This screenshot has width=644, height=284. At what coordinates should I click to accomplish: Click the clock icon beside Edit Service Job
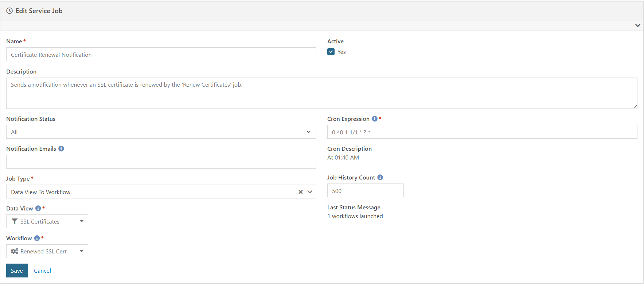pyautogui.click(x=9, y=11)
